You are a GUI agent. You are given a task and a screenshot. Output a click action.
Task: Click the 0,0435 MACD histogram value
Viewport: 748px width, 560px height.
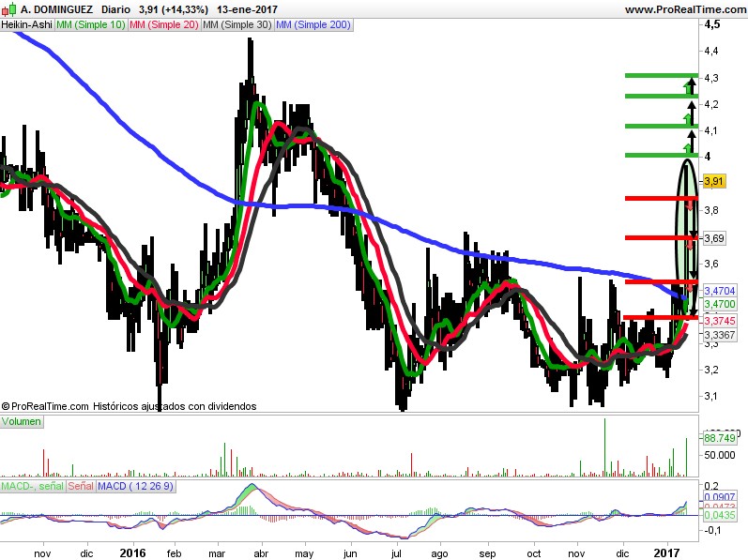(x=720, y=515)
